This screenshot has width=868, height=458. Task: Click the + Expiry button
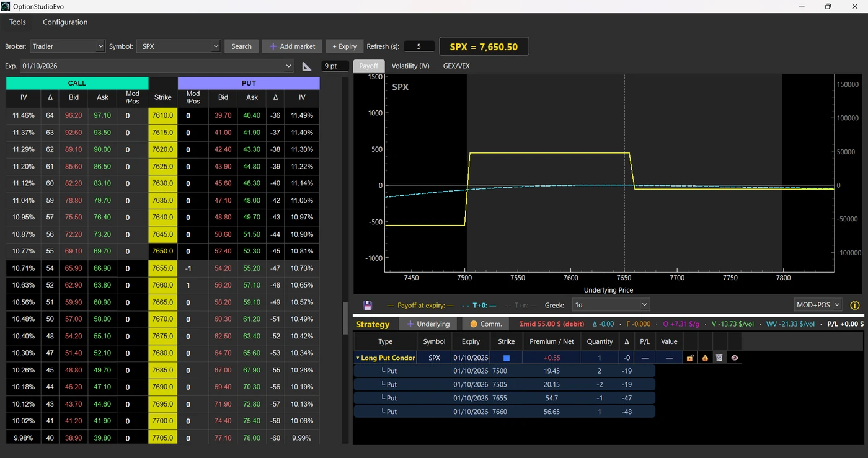click(345, 46)
